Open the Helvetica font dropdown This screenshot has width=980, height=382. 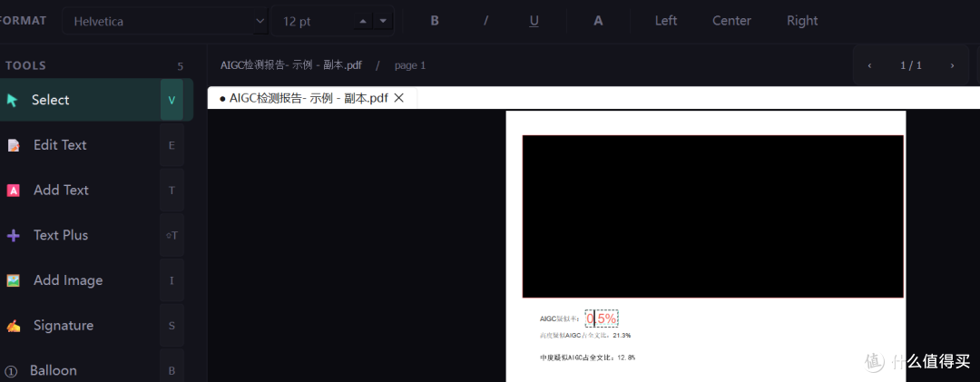coord(165,21)
